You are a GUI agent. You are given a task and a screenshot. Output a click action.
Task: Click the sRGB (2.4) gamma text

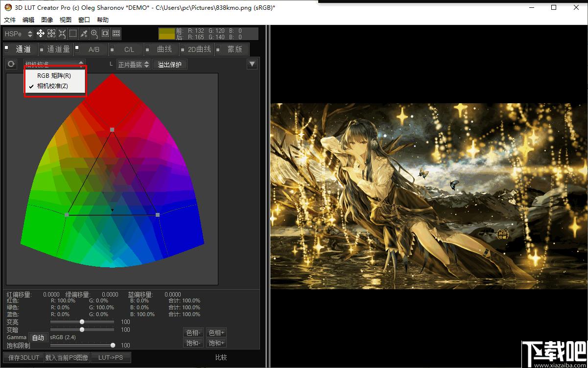coord(63,337)
